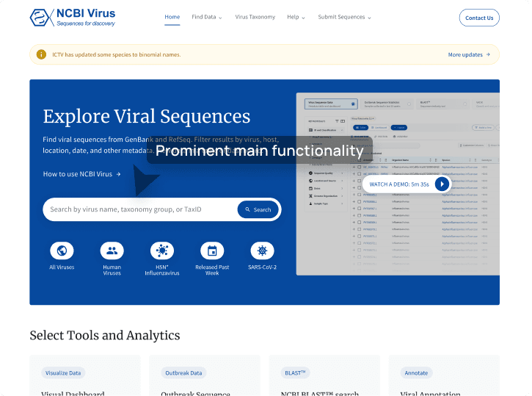The image size is (532, 396).
Task: Click the Contact Us button
Action: tap(479, 18)
